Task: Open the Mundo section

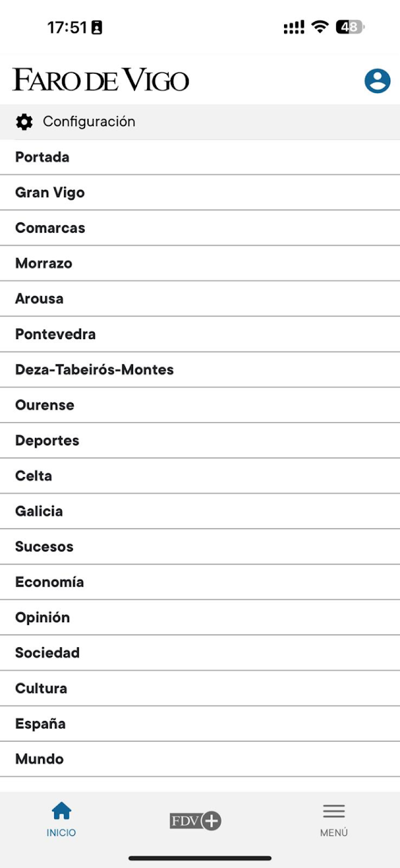Action: (200, 760)
